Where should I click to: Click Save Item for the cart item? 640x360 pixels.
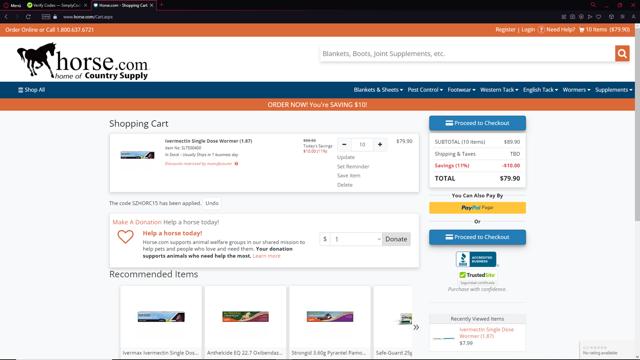point(349,176)
